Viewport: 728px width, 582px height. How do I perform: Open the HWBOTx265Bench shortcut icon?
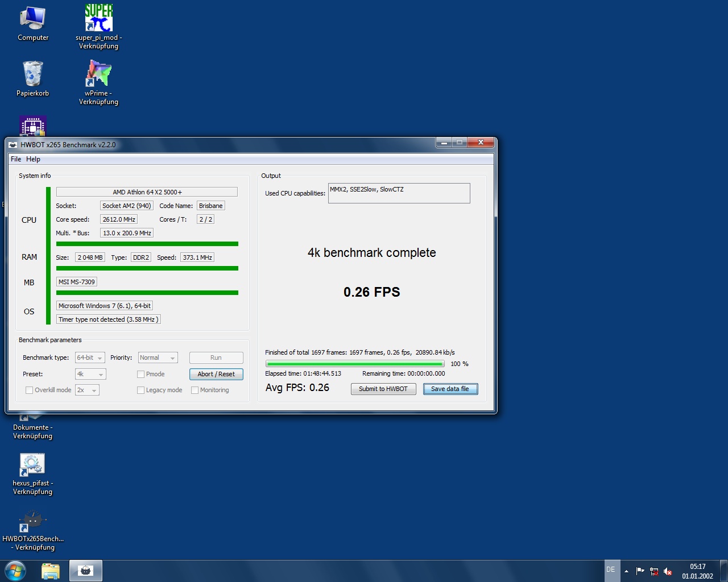(x=33, y=530)
